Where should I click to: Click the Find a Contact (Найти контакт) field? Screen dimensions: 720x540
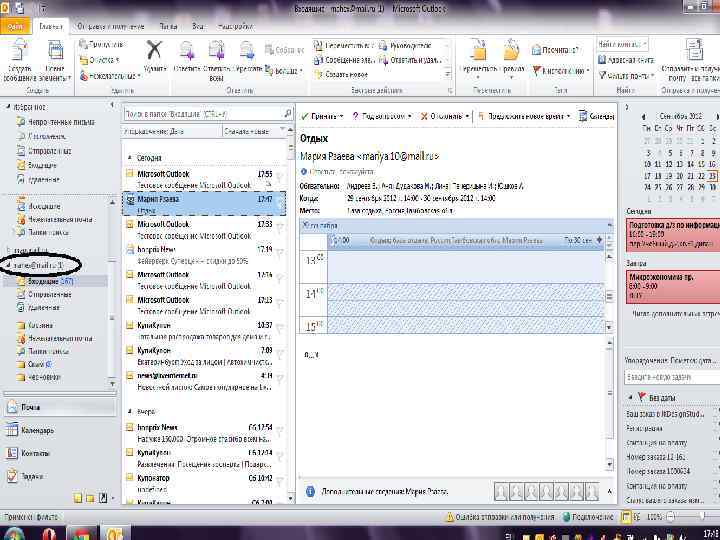[623, 45]
